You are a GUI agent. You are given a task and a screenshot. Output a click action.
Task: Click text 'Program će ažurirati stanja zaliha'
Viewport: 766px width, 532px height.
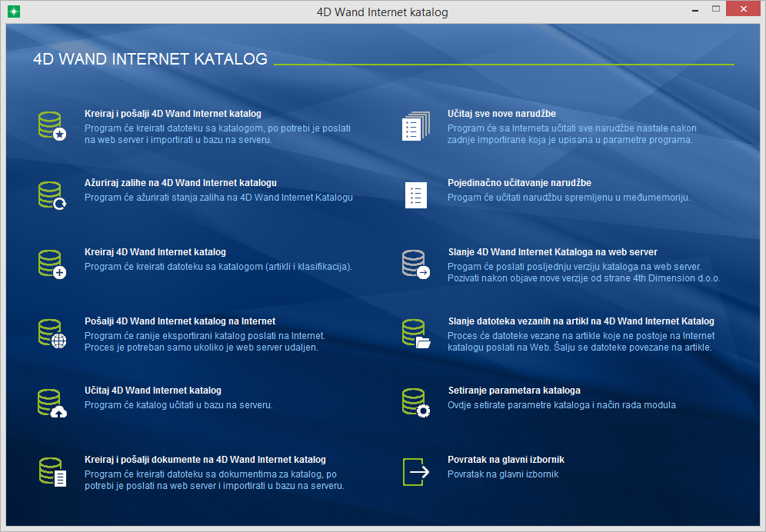pos(218,198)
